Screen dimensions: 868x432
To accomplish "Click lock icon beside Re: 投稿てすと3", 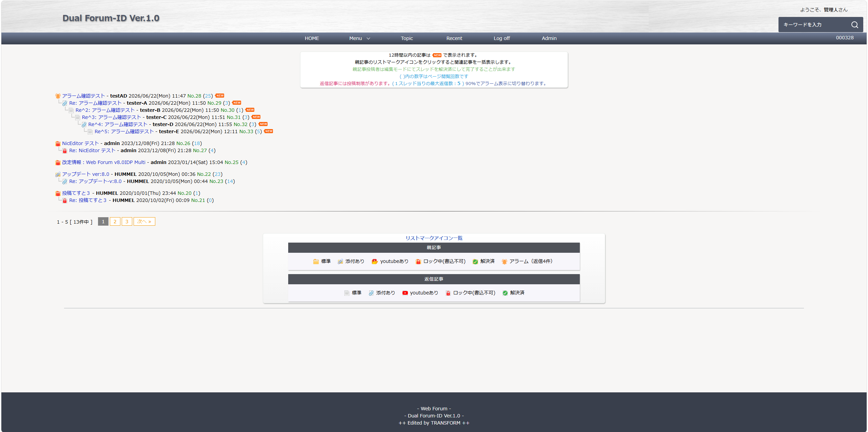I will [x=65, y=201].
